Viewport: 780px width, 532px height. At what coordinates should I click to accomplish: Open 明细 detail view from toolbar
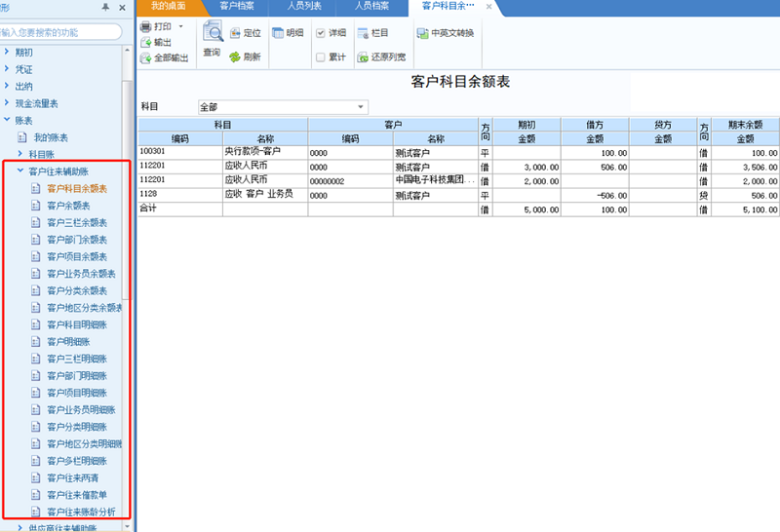(x=278, y=33)
